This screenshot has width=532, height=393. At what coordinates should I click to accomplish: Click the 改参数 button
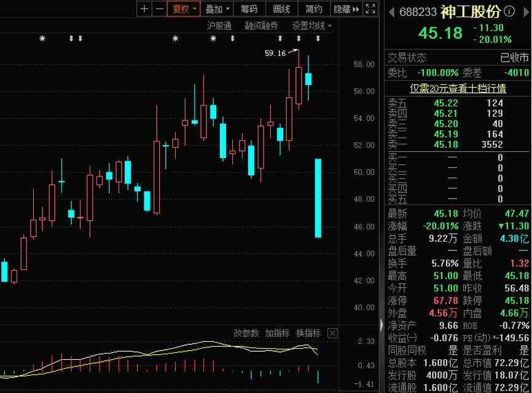pos(246,333)
